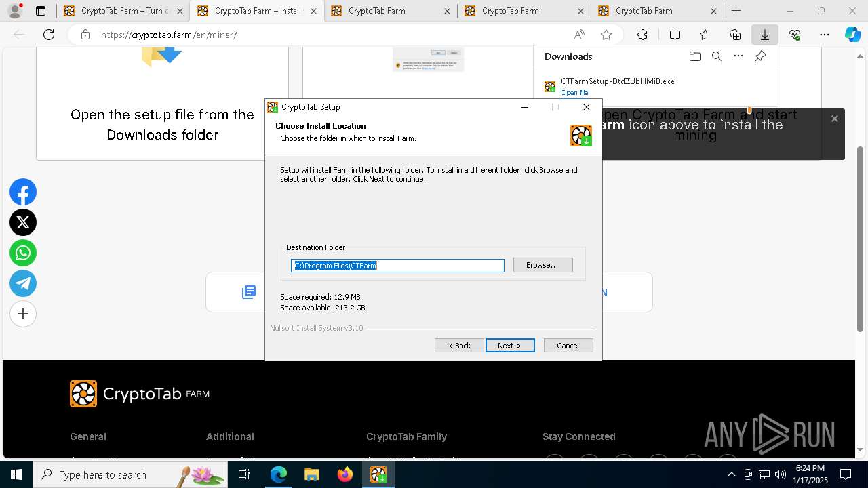The height and width of the screenshot is (488, 868).
Task: Open a new browser tab
Action: 736,11
